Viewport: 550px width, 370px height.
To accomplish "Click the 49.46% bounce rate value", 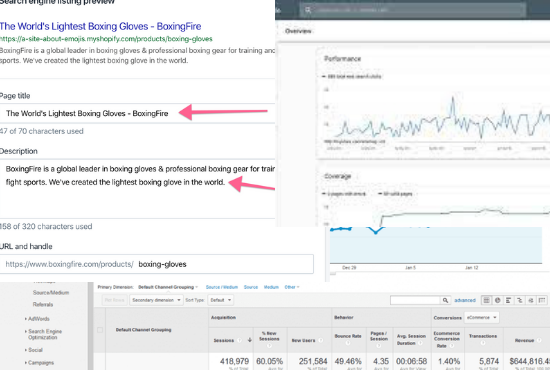I will 348,361.
